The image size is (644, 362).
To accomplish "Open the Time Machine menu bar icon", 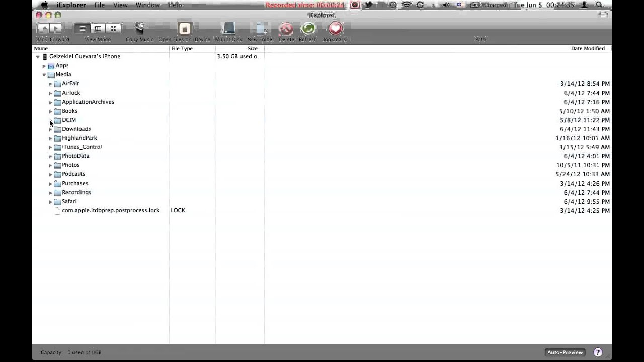I will [393, 5].
